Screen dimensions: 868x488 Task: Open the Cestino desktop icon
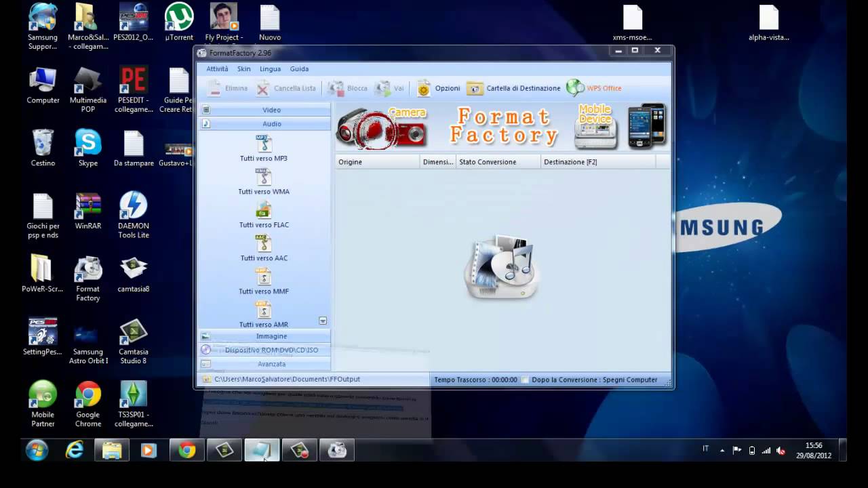(43, 148)
